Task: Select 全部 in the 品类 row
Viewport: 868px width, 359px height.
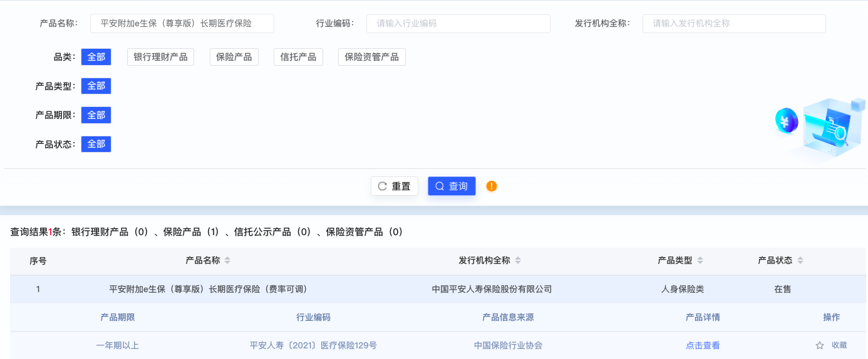Action: click(x=96, y=57)
